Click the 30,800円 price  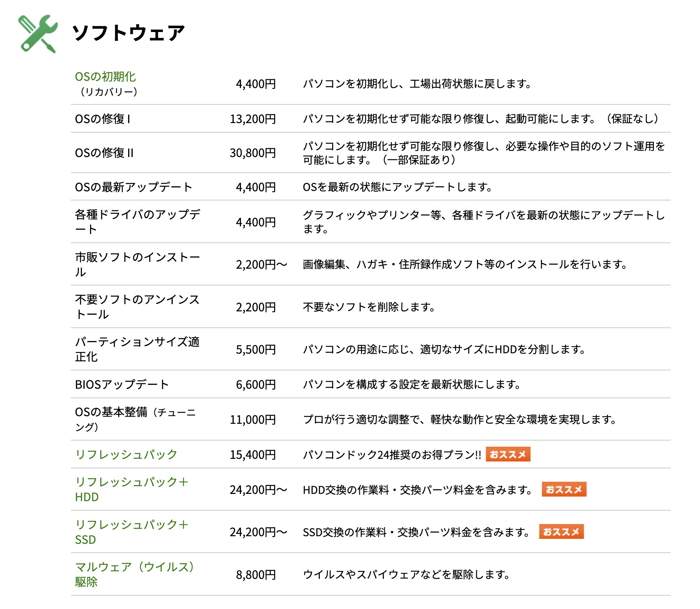point(253,153)
